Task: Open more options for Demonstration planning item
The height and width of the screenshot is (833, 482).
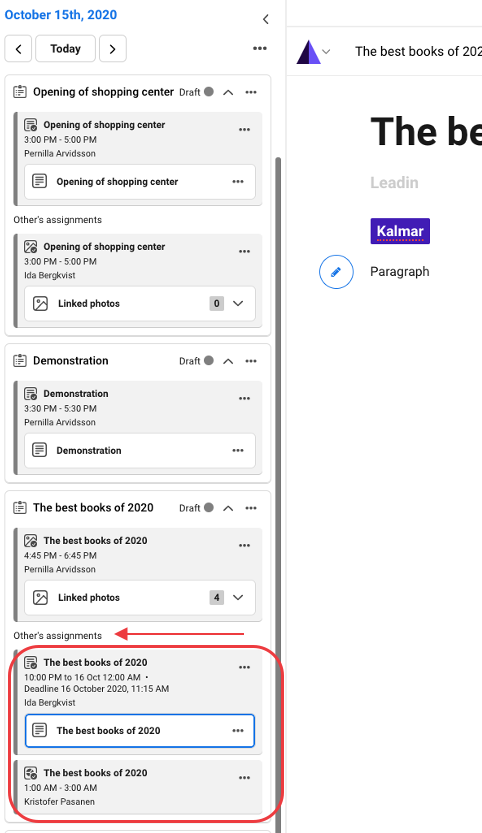Action: point(251,361)
